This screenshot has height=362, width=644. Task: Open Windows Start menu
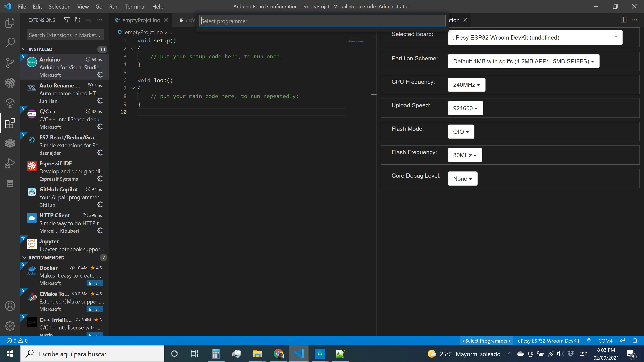click(10, 354)
